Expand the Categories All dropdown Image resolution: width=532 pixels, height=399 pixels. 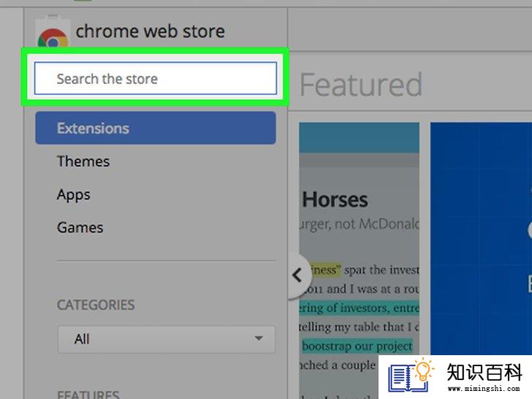coord(167,339)
